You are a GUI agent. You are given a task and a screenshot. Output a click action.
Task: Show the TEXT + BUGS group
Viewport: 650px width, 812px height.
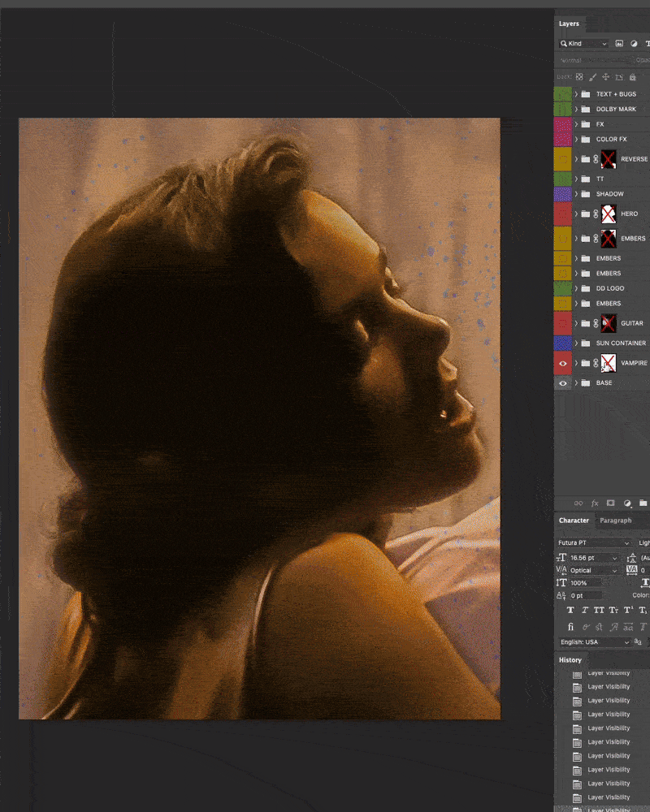point(562,94)
